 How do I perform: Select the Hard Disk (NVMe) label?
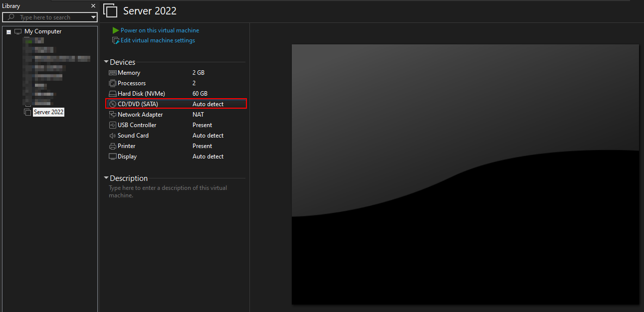[x=141, y=94]
